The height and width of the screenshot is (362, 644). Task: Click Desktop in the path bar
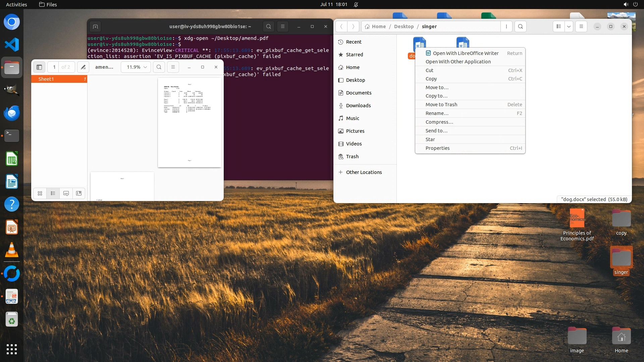404,26
